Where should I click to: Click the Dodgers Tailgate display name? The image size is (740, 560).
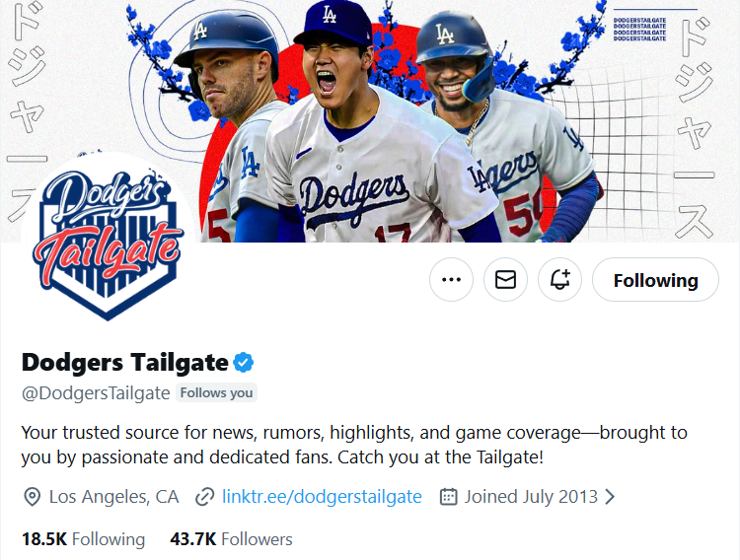click(124, 362)
